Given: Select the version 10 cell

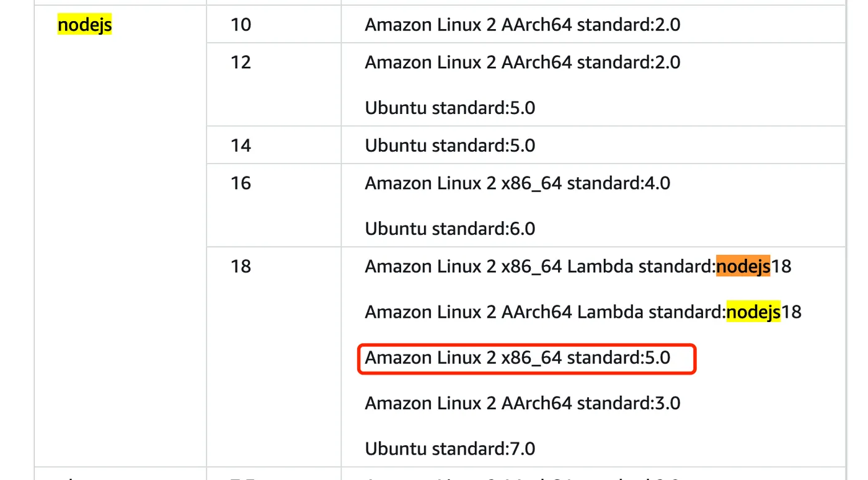Looking at the screenshot, I should click(241, 25).
